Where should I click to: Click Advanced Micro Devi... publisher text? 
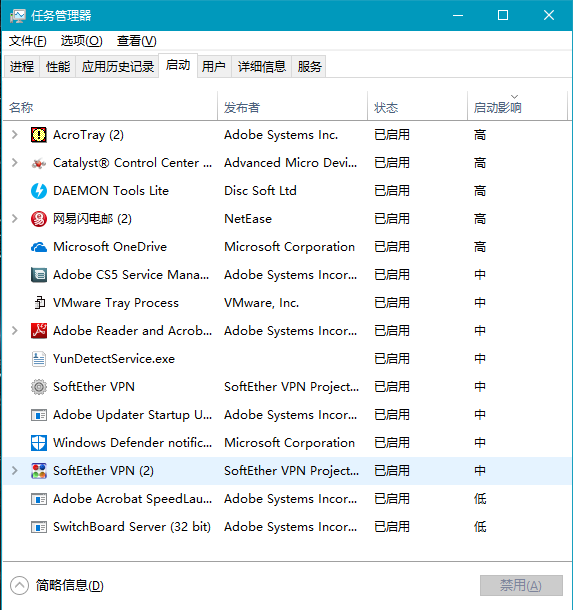pos(290,163)
